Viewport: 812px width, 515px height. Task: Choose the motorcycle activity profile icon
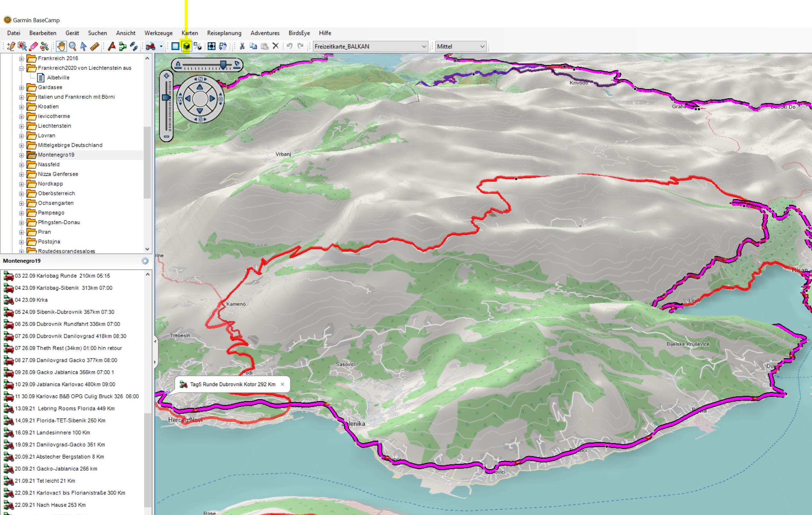150,46
